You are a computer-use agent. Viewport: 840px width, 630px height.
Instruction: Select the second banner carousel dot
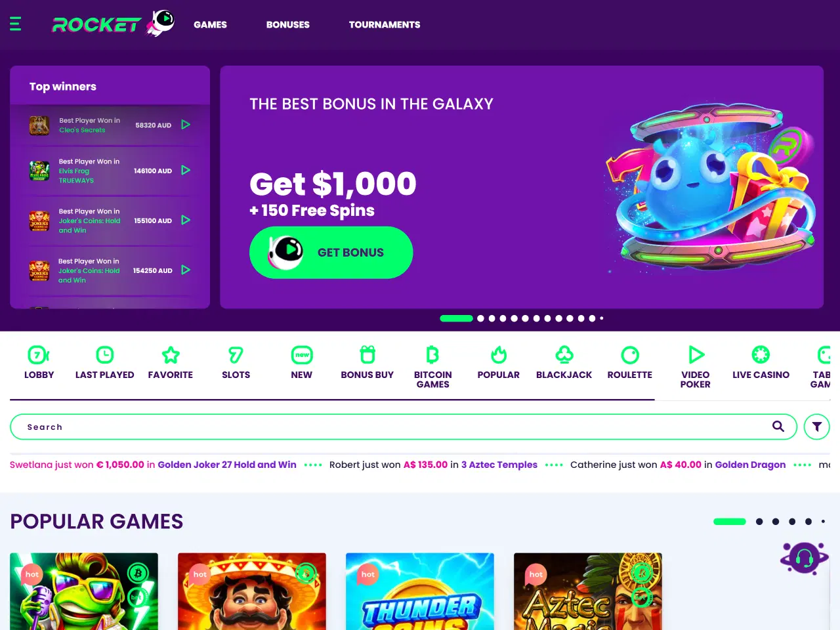(x=480, y=318)
